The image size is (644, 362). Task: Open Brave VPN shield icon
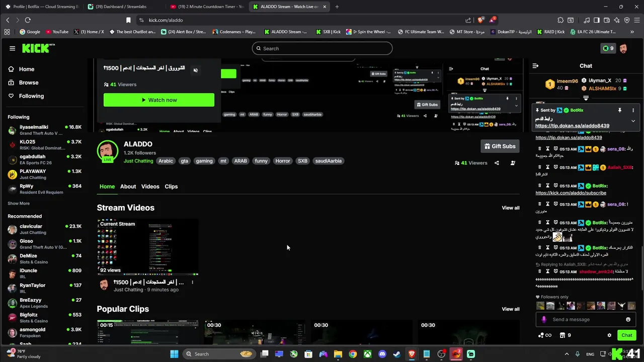pos(627,20)
